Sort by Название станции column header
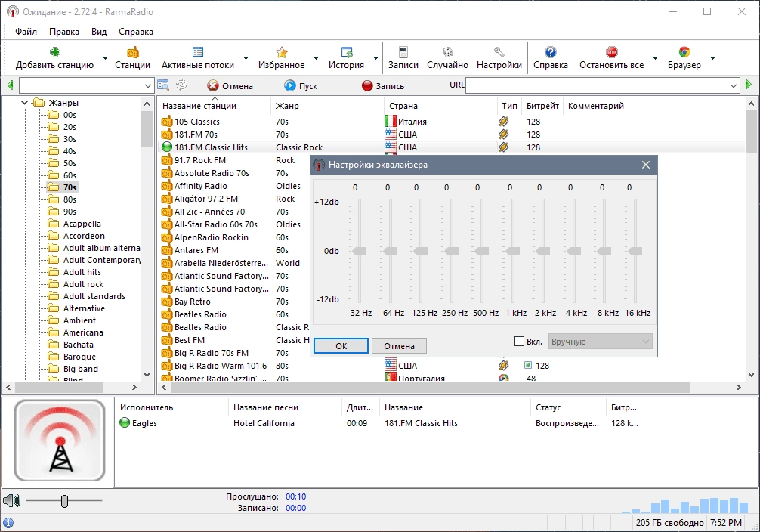Screen dimensions: 760x532 [x=214, y=106]
